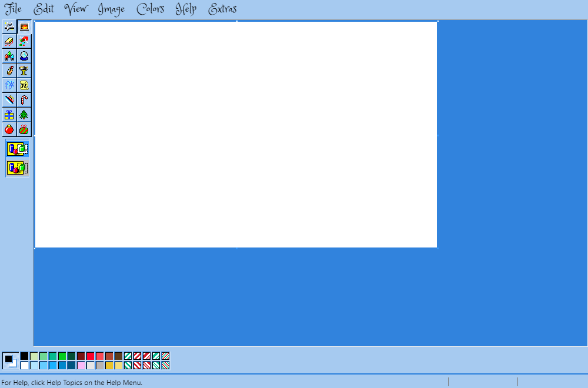
Task: Choose the pink color swatch
Action: click(x=81, y=366)
